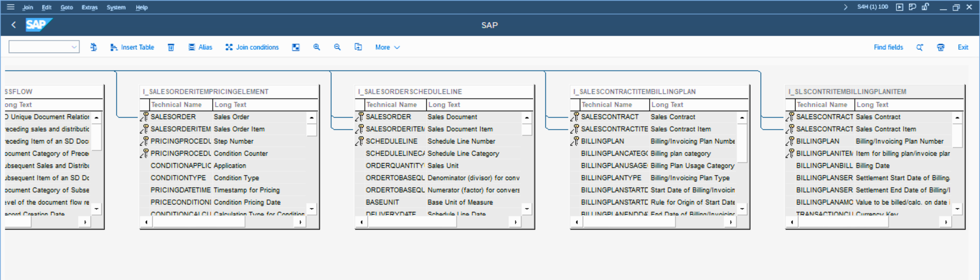The image size is (980, 280).
Task: Click the find next search icon
Action: coord(920,47)
